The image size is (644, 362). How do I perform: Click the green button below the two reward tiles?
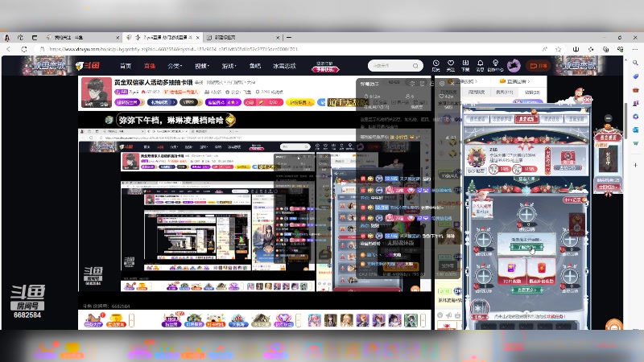point(526,290)
